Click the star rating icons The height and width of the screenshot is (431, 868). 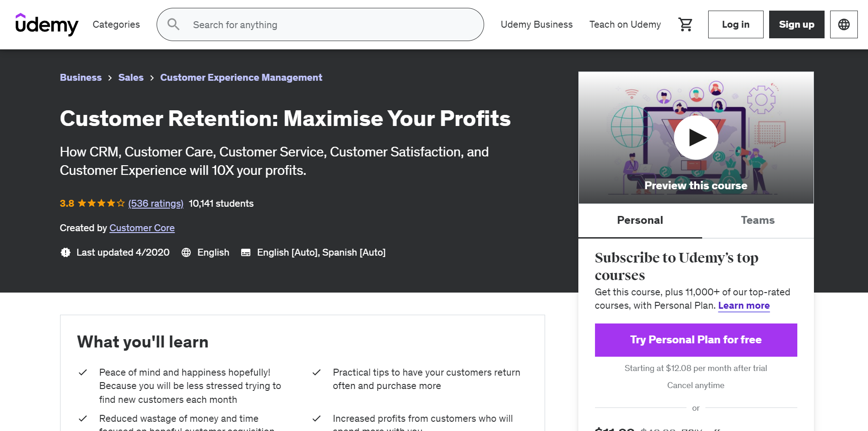click(x=101, y=204)
